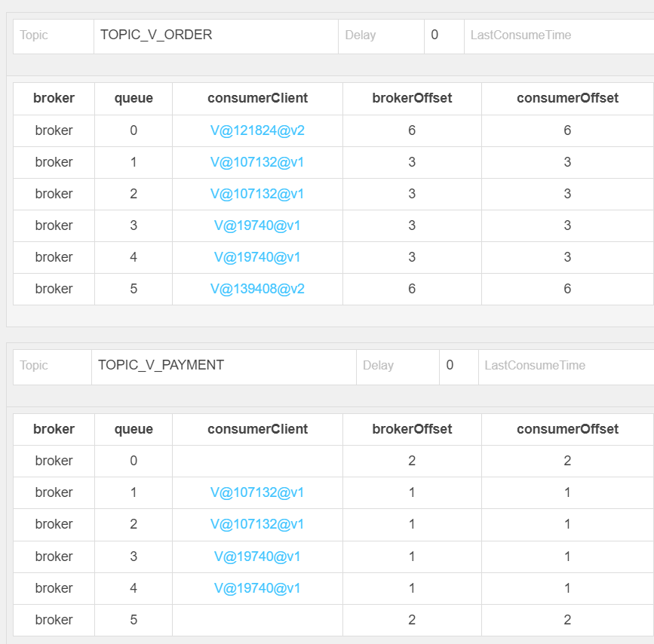The image size is (654, 644).
Task: Click the broker cell in TOPIC_V_PAYMENT queue 1 row
Action: point(54,492)
